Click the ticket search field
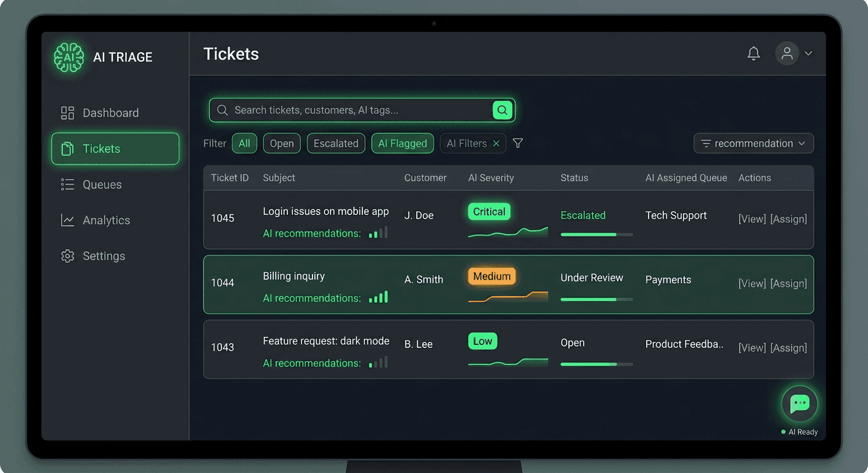The width and height of the screenshot is (868, 473). pos(362,110)
